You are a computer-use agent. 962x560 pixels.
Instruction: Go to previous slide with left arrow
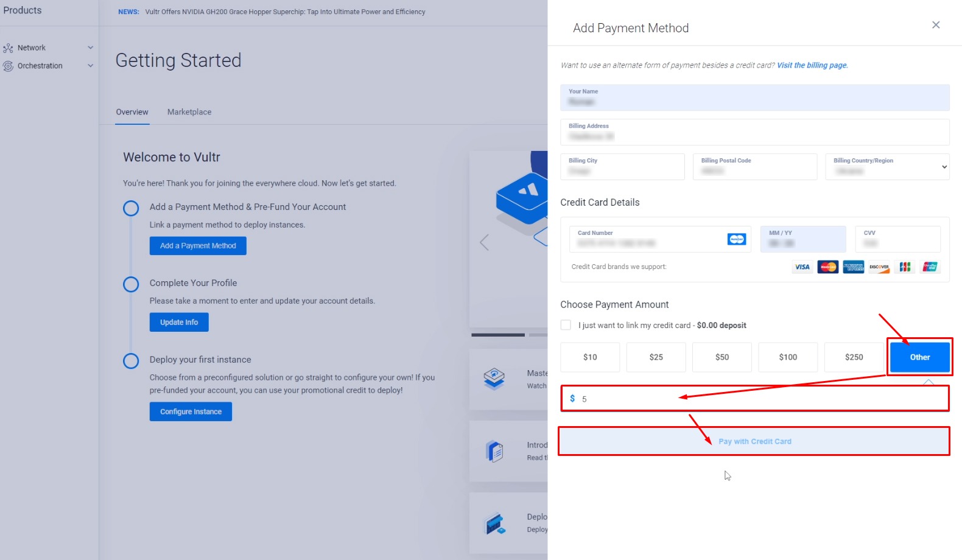[484, 242]
